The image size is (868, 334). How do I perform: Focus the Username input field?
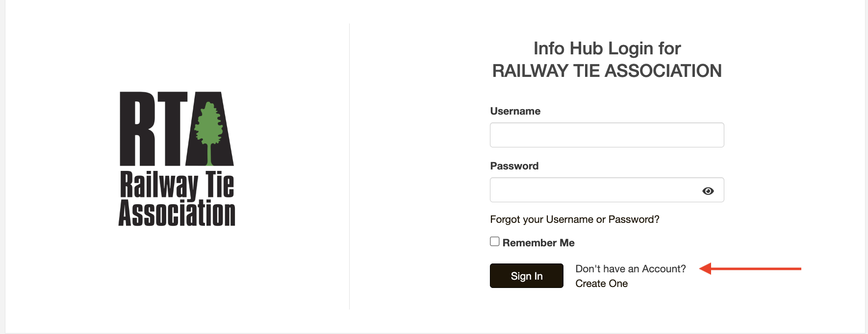pyautogui.click(x=607, y=135)
